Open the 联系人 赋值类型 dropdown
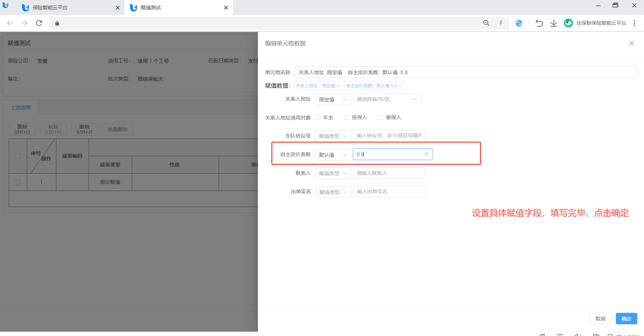 (x=333, y=173)
